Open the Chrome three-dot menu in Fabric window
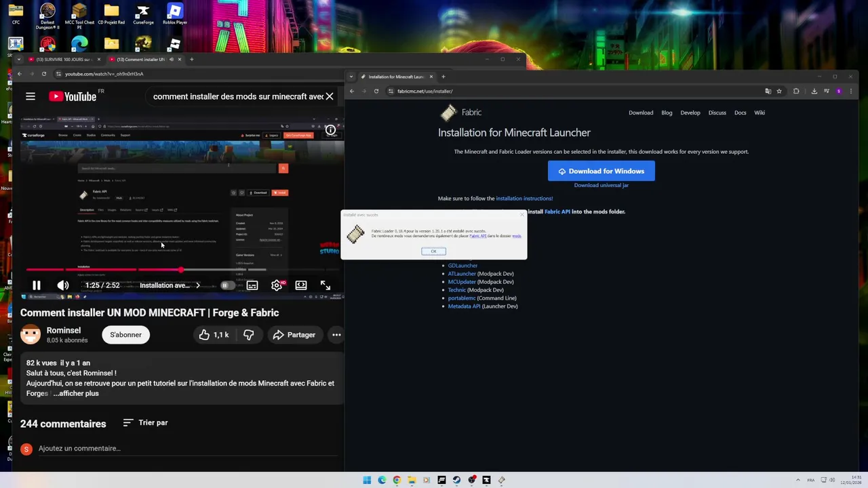Viewport: 868px width, 488px height. click(x=851, y=91)
